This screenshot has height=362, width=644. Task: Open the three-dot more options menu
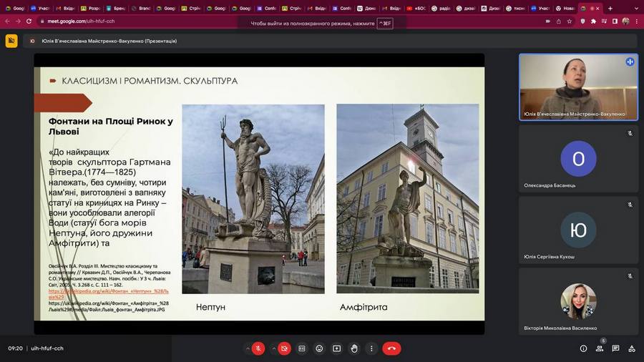371,348
